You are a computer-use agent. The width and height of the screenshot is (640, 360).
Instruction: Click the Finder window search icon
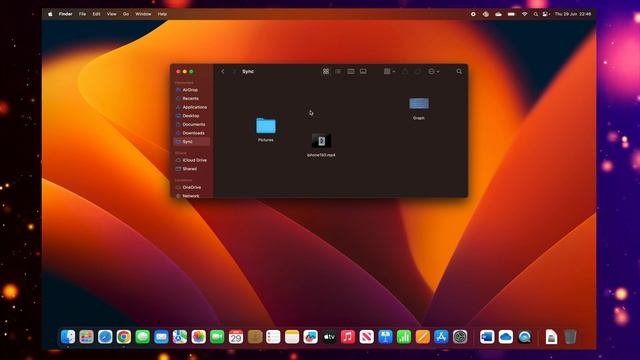pyautogui.click(x=459, y=71)
